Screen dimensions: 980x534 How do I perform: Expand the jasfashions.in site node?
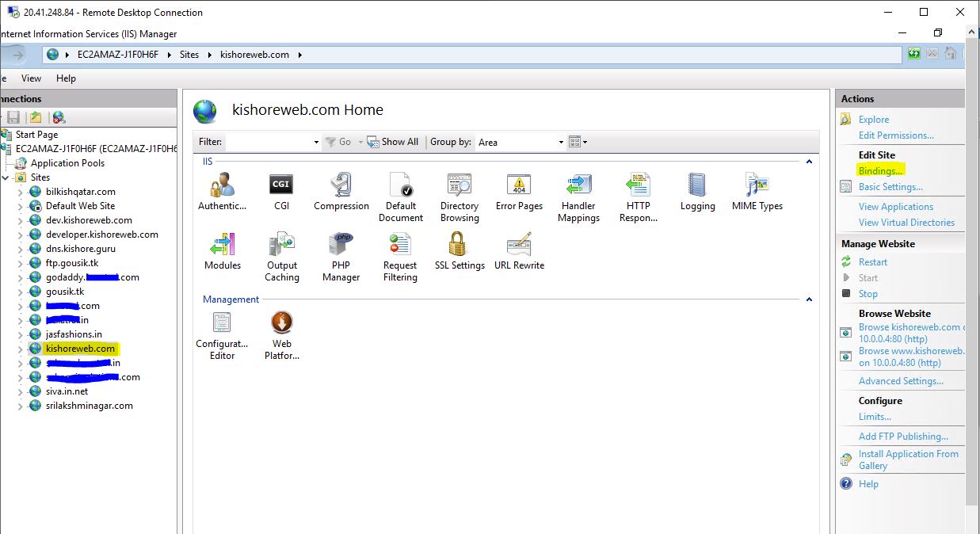(x=21, y=334)
